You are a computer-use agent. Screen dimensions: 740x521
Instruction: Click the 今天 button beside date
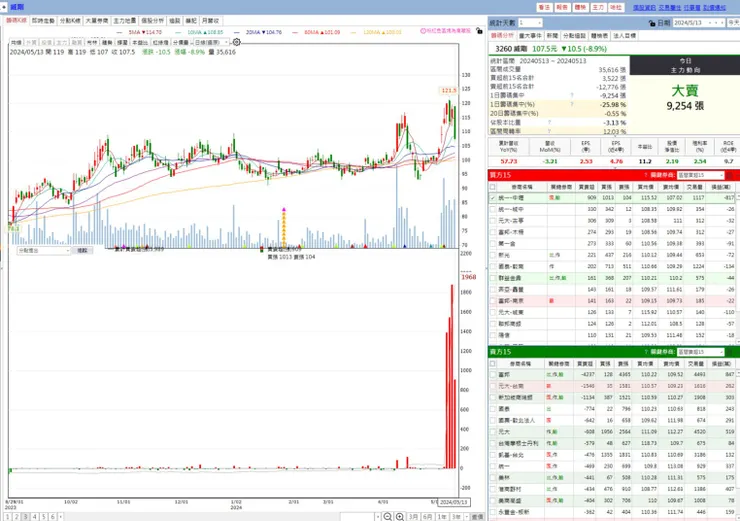point(733,23)
